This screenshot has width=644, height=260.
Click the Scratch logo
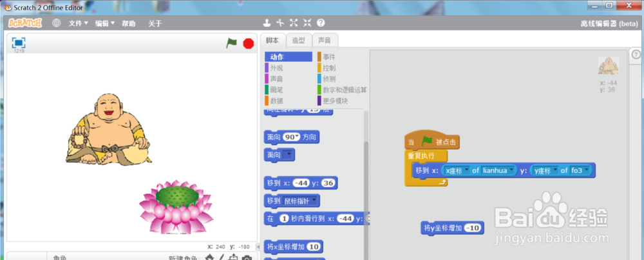point(25,23)
